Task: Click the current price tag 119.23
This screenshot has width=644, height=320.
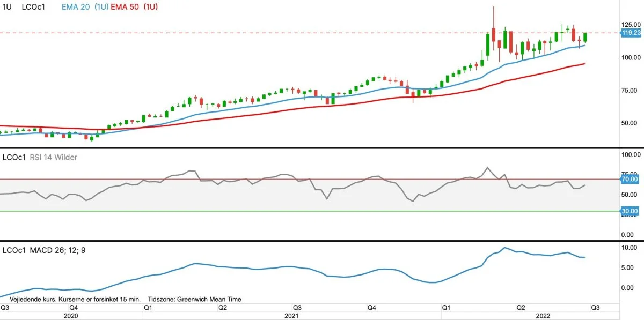Action: [631, 33]
